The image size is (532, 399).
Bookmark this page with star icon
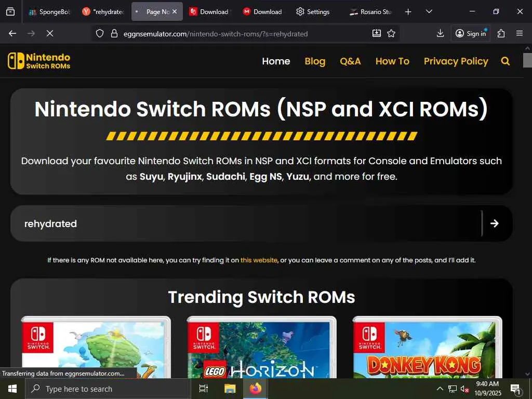pyautogui.click(x=391, y=33)
